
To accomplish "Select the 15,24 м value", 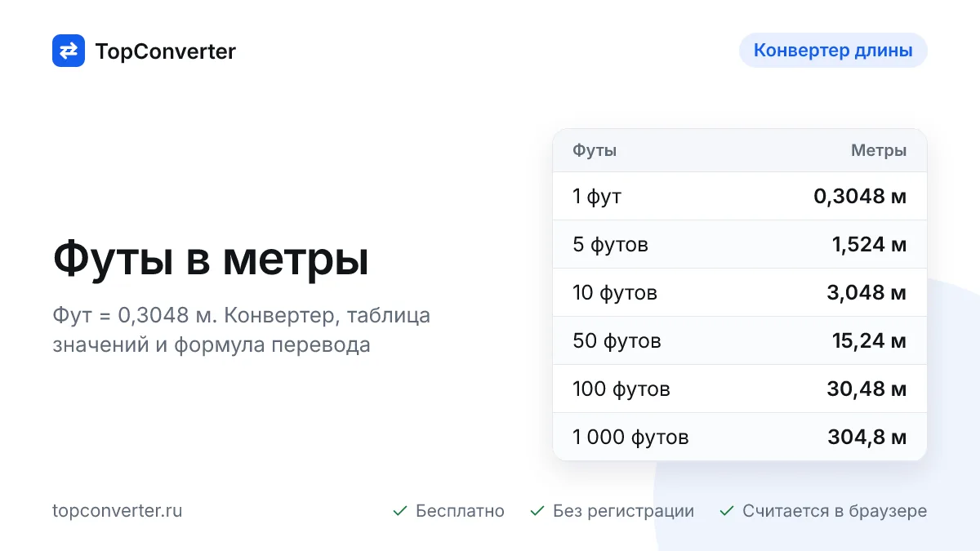I will click(x=869, y=340).
